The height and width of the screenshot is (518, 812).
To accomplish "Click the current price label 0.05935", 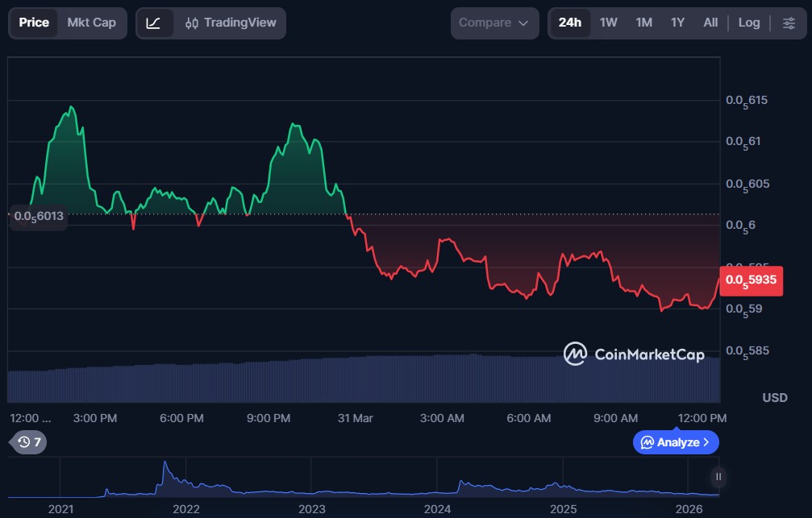I will tap(750, 280).
